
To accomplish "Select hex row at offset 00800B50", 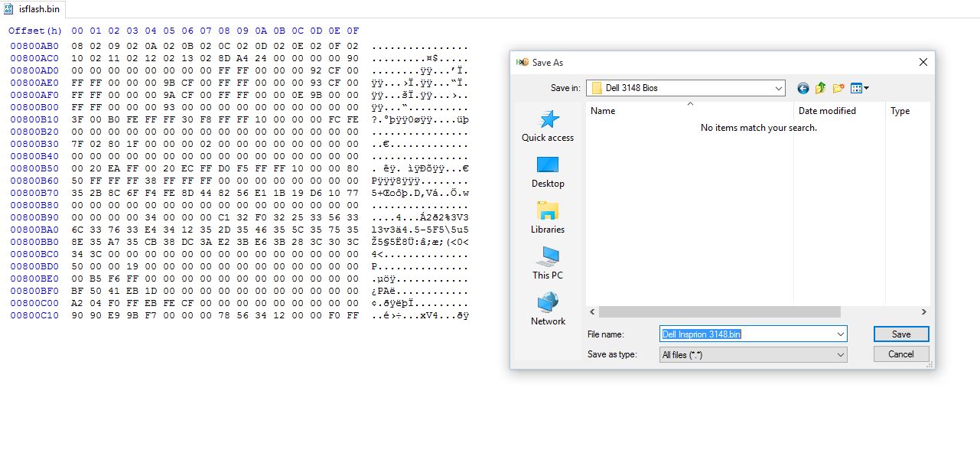I will [x=239, y=169].
